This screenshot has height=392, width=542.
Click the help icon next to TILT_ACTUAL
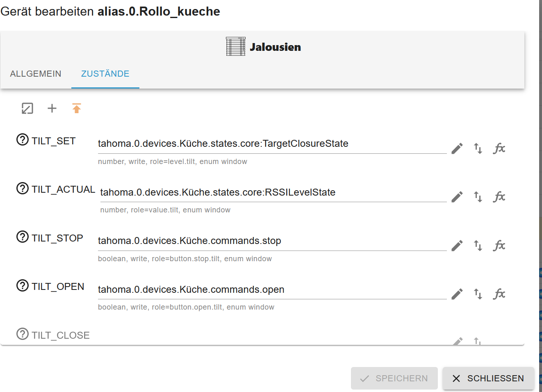tap(22, 189)
